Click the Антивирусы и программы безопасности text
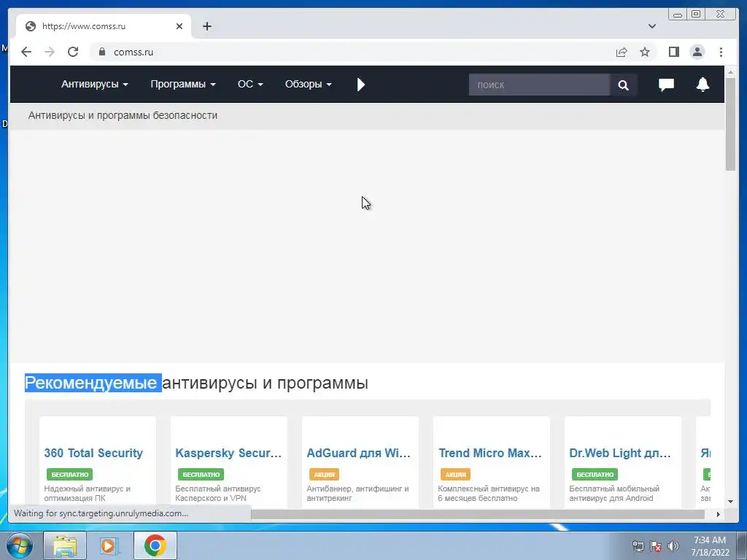 click(123, 115)
